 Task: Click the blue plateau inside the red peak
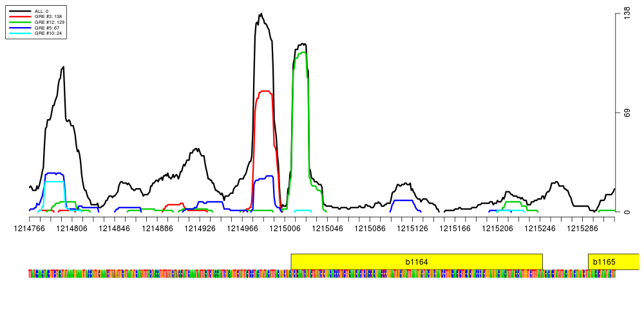265,177
